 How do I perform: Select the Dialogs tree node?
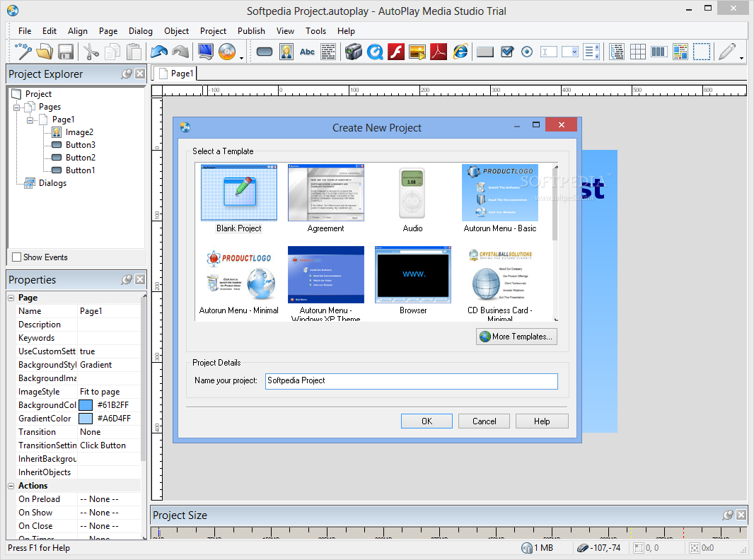point(52,183)
